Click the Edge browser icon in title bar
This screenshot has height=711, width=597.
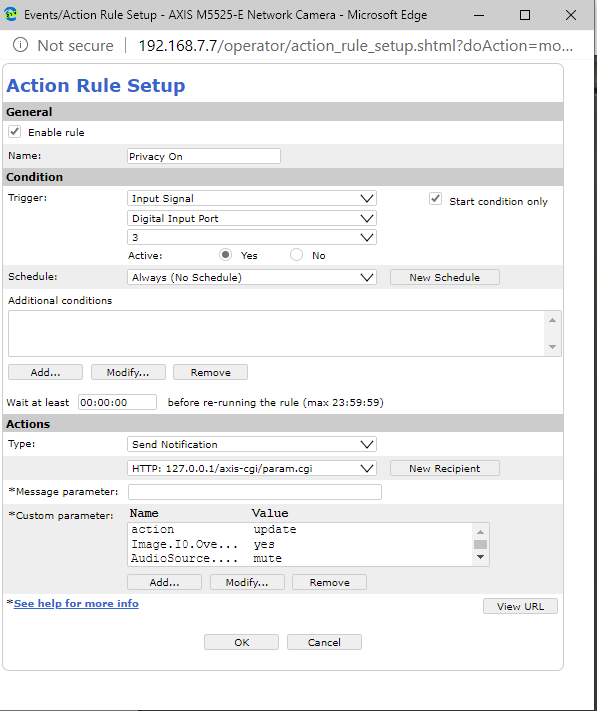click(10, 15)
